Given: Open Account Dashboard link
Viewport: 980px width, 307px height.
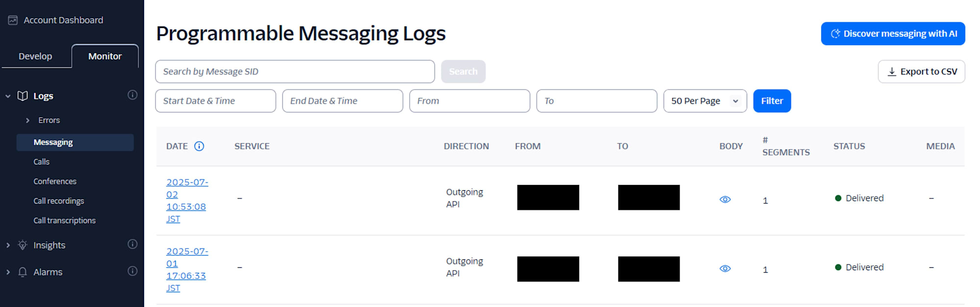Looking at the screenshot, I should pos(63,20).
